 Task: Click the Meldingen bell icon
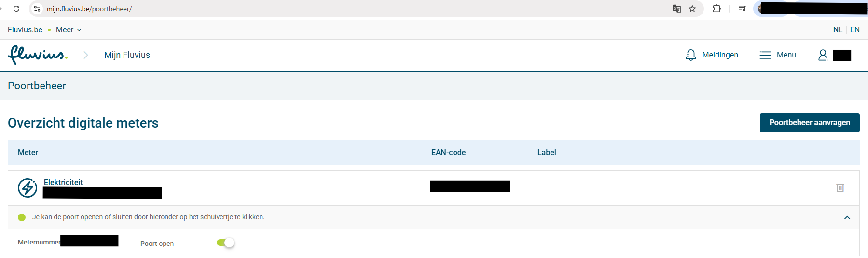[x=691, y=55]
